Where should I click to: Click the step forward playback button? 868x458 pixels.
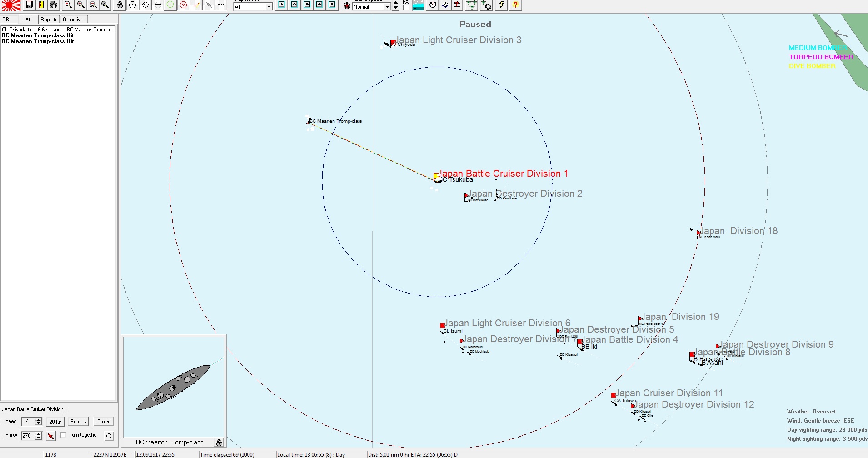click(307, 5)
